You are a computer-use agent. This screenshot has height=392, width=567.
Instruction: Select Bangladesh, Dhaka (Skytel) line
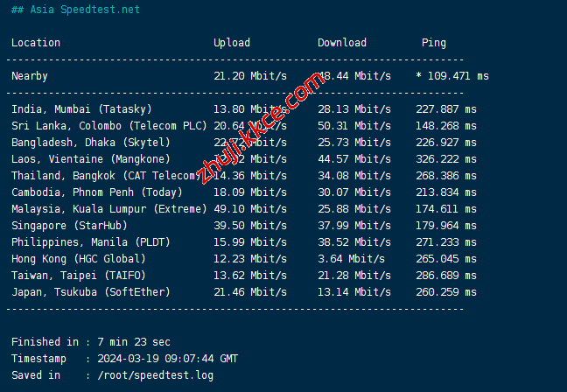[90, 143]
